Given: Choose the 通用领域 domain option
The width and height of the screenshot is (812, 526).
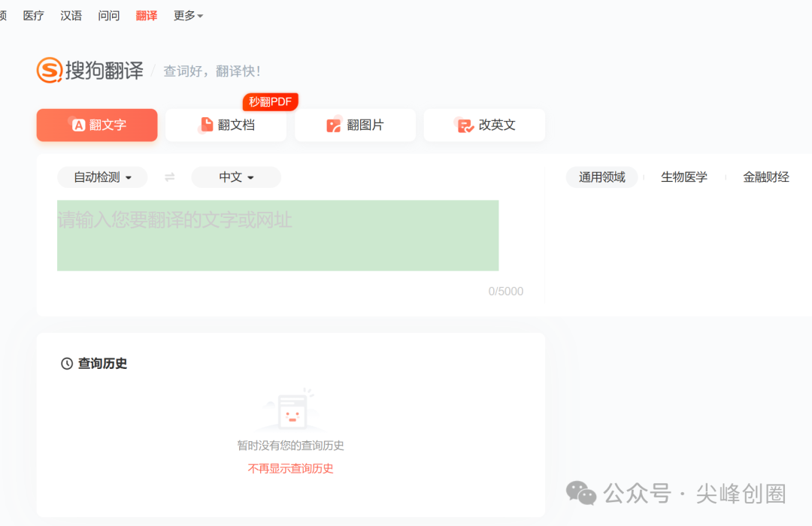Looking at the screenshot, I should pyautogui.click(x=601, y=177).
